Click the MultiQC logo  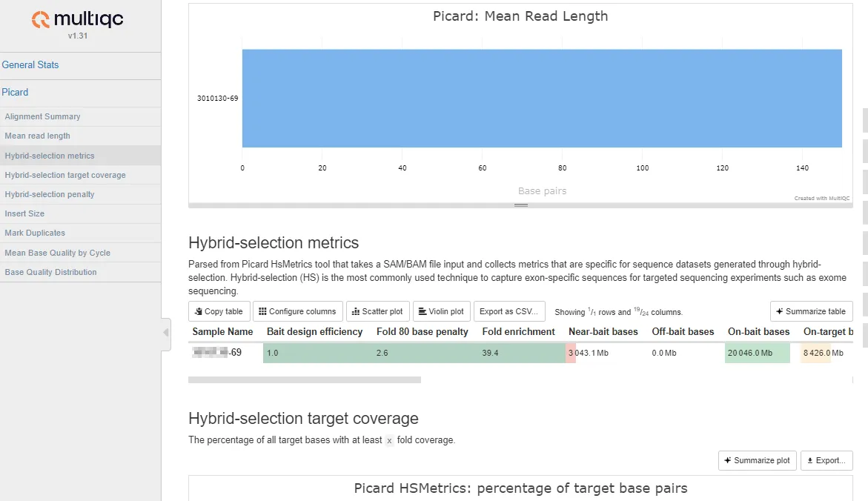pos(77,20)
